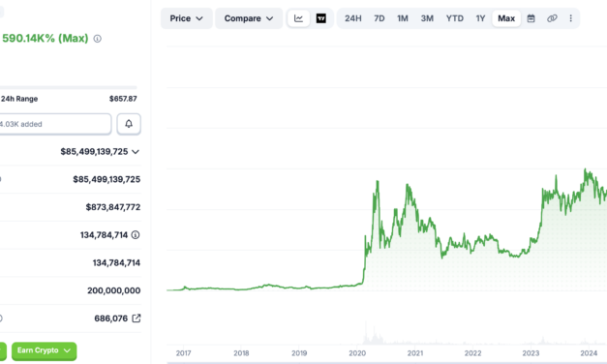Click the 2022 label on chart axis
607x364 pixels.
pos(473,353)
